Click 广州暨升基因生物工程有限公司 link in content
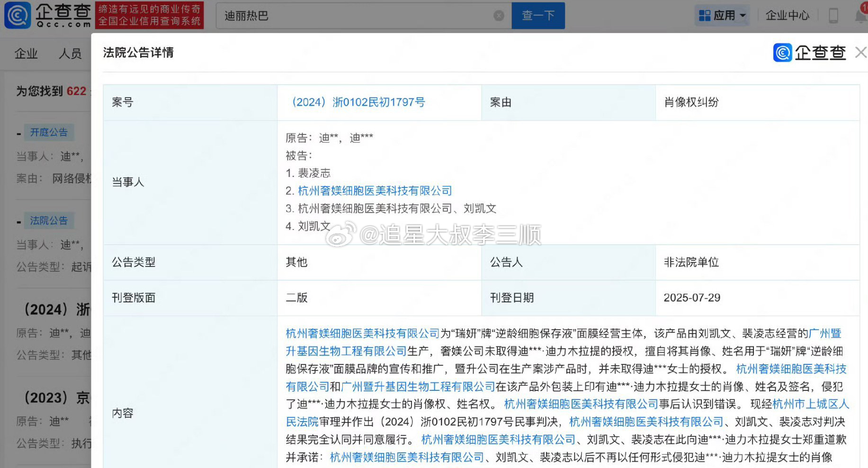Viewport: 868px width, 468px height. [x=418, y=387]
